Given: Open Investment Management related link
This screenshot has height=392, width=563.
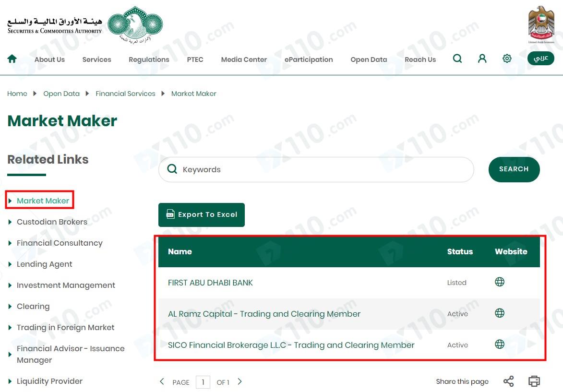Looking at the screenshot, I should pyautogui.click(x=66, y=285).
